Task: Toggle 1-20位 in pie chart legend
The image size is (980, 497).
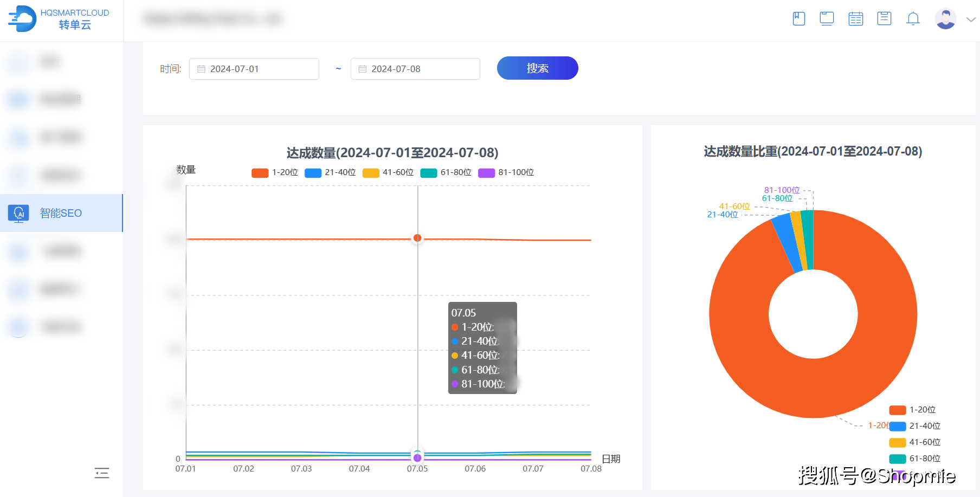Action: [x=912, y=410]
